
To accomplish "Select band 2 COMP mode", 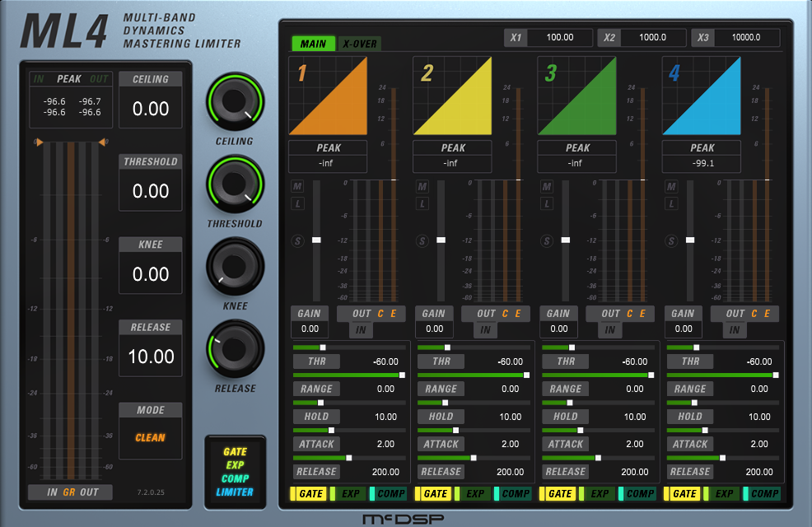I will point(513,494).
